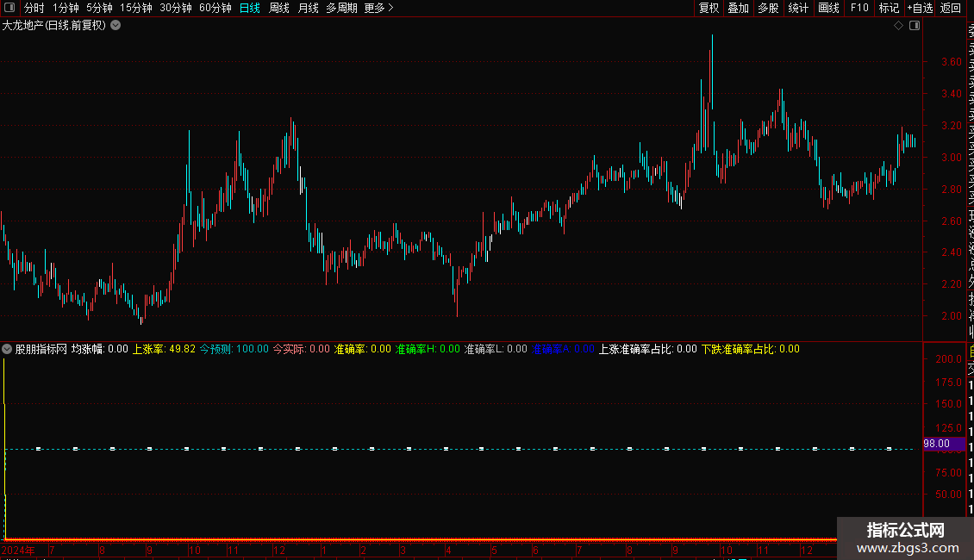Switch to 分时 intraday view
The height and width of the screenshot is (560, 974).
34,8
